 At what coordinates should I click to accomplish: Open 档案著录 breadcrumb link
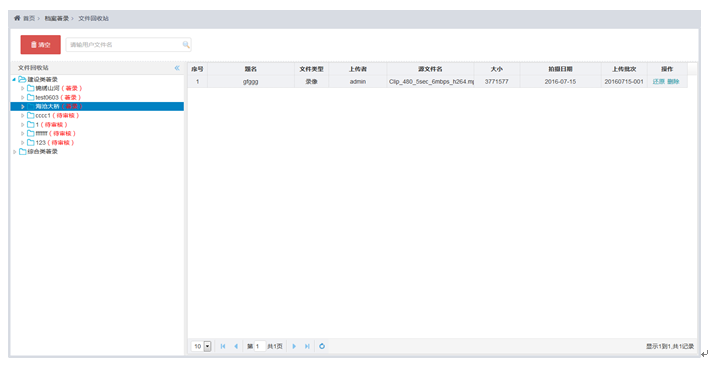(x=56, y=18)
